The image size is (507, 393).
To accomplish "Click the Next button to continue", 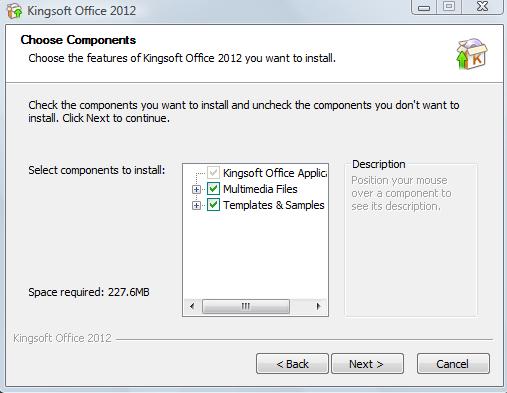I will coord(367,364).
